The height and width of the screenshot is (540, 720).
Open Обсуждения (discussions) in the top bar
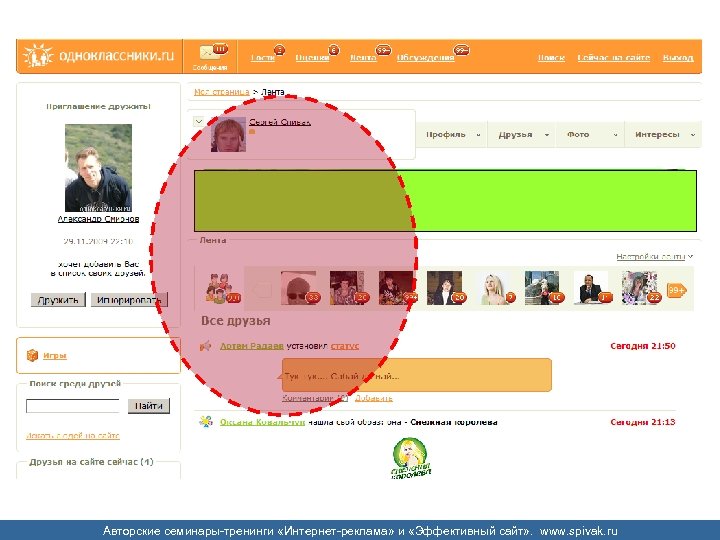[426, 58]
